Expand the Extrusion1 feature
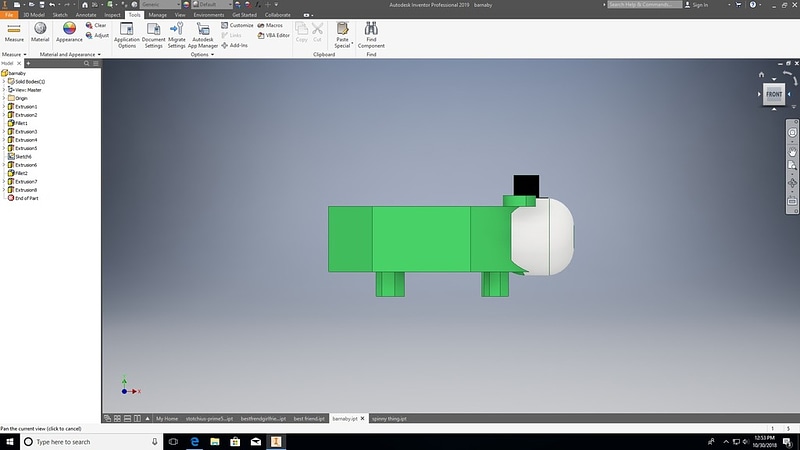Viewport: 800px width, 450px height. (x=4, y=107)
